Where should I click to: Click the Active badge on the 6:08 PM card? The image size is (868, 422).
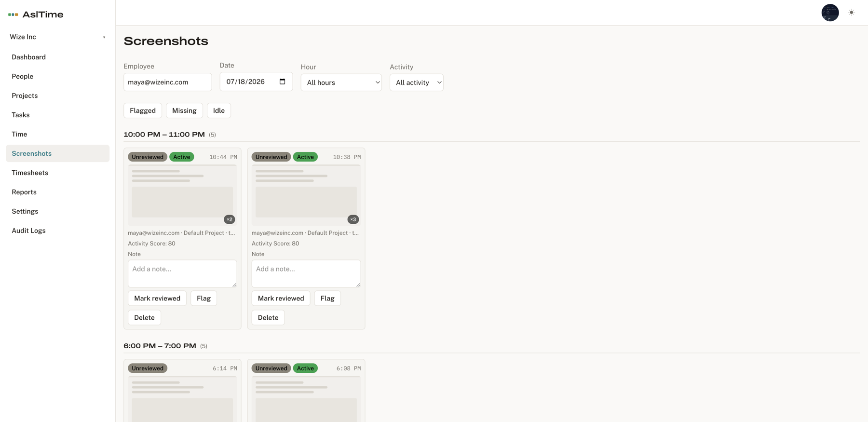coord(305,368)
